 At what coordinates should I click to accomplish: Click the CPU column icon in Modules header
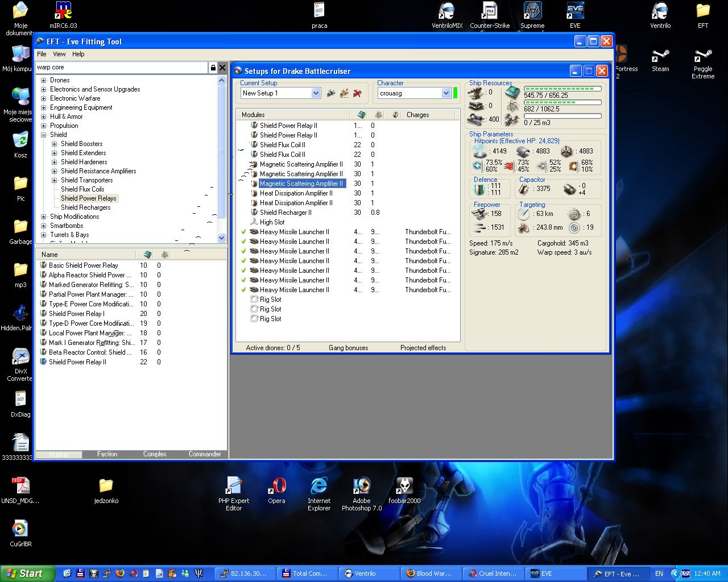(361, 115)
